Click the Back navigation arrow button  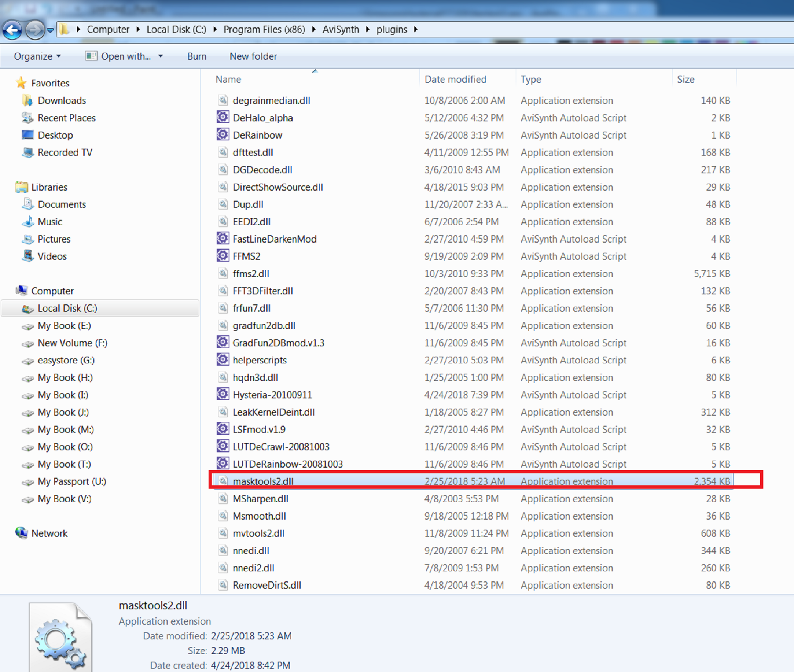click(12, 30)
